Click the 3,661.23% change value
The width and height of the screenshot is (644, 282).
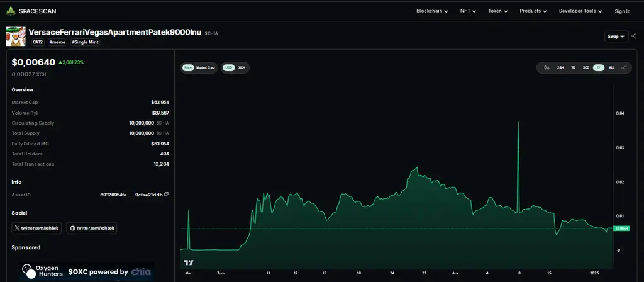coord(71,62)
